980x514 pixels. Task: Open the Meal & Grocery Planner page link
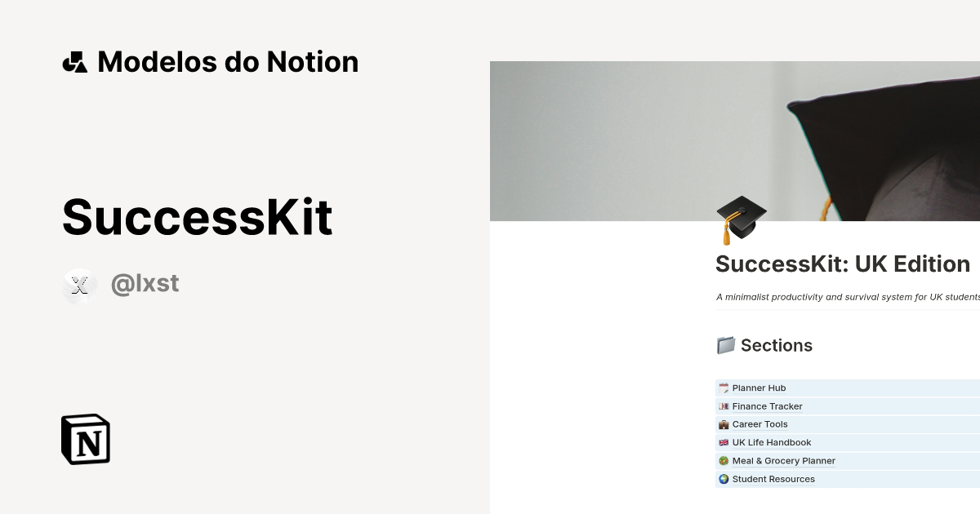pyautogui.click(x=783, y=460)
